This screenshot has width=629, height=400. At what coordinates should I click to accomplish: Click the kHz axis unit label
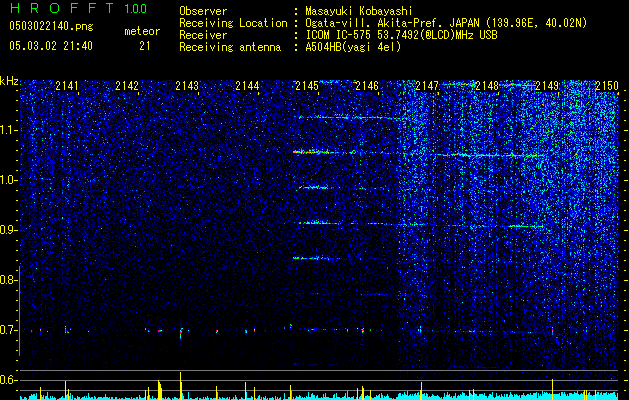tap(9, 81)
